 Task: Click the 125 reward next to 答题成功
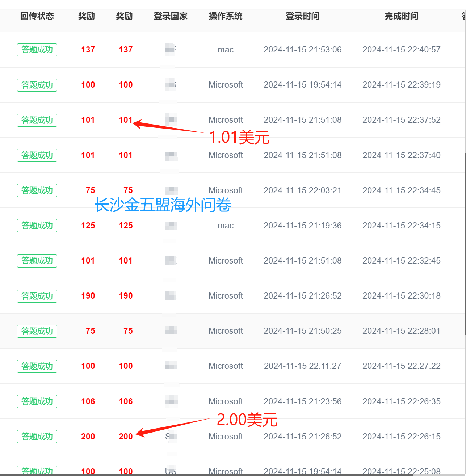click(88, 226)
